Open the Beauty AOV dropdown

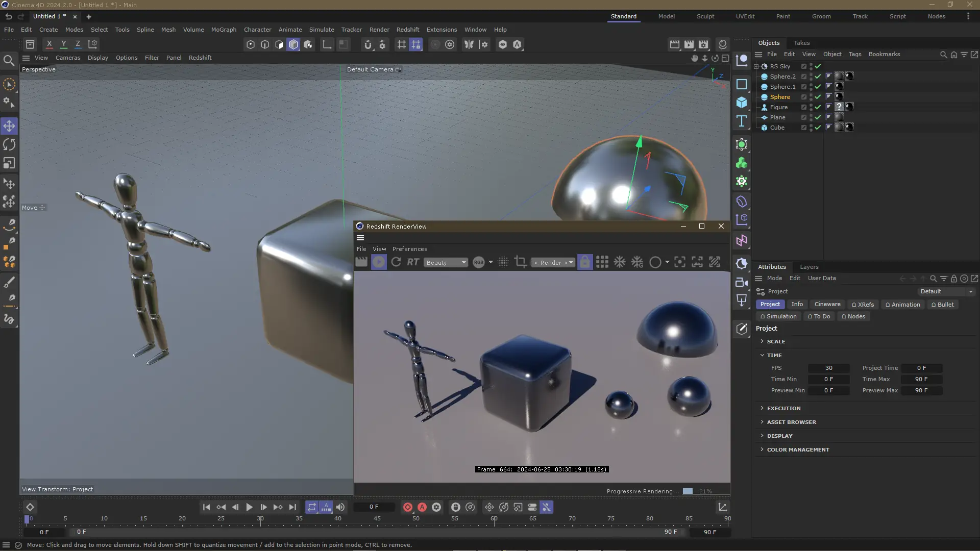coord(447,262)
